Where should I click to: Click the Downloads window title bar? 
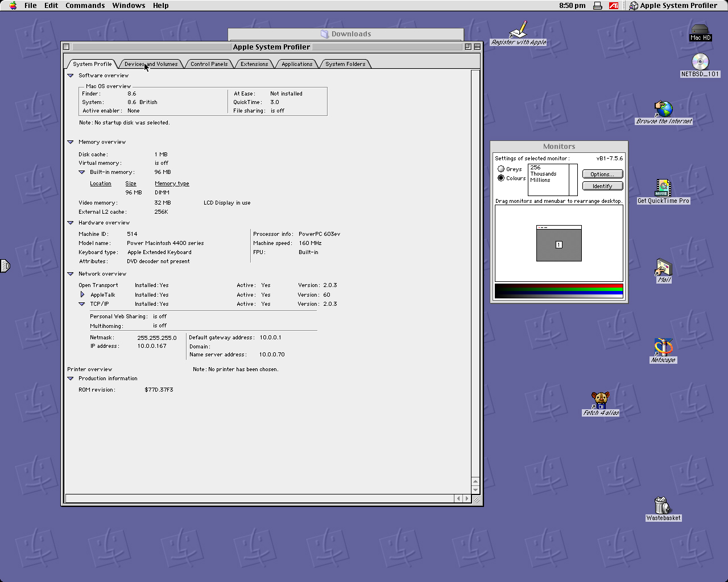[346, 34]
